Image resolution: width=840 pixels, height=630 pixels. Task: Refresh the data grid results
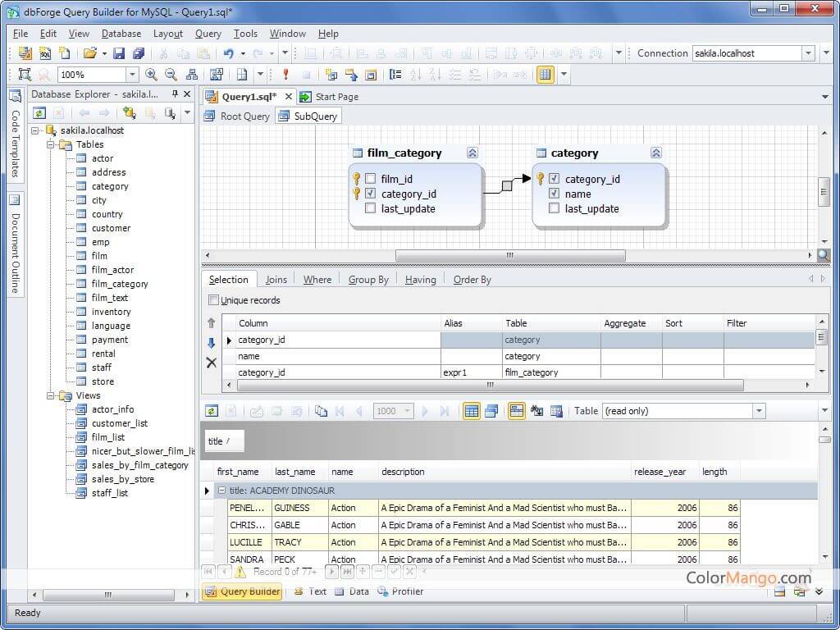[212, 411]
